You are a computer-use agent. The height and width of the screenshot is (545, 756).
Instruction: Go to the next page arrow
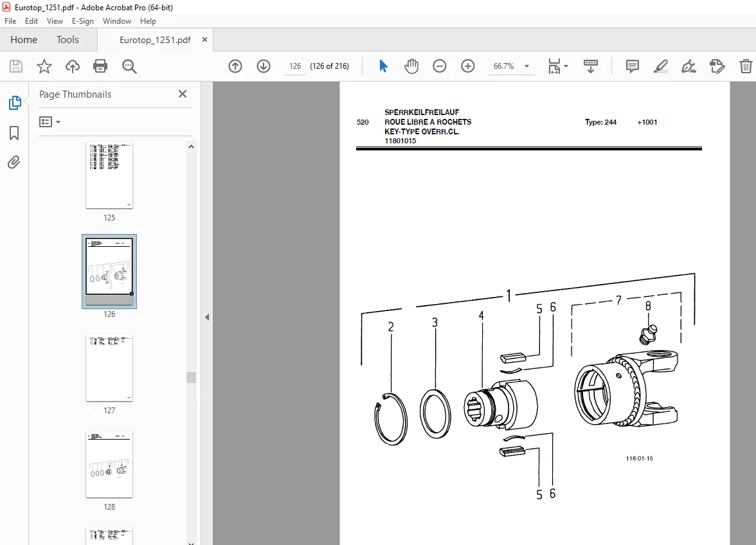pos(264,66)
